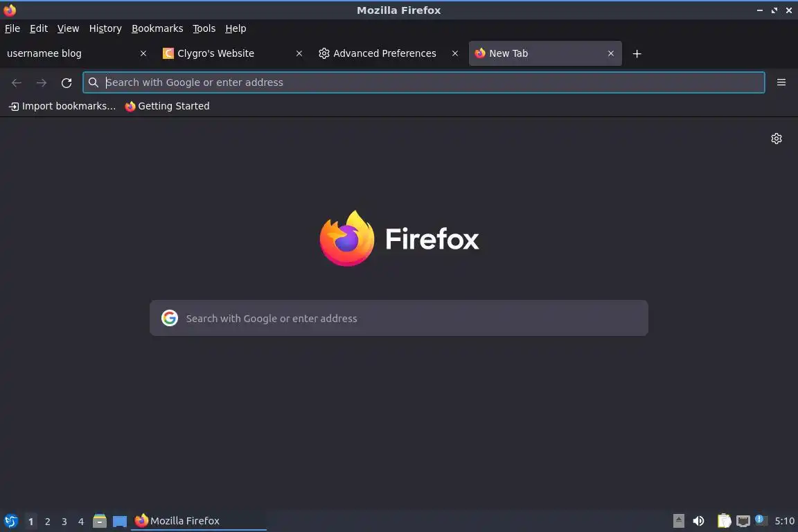The width and height of the screenshot is (798, 532).
Task: Open the file manager from taskbar
Action: pyautogui.click(x=100, y=521)
